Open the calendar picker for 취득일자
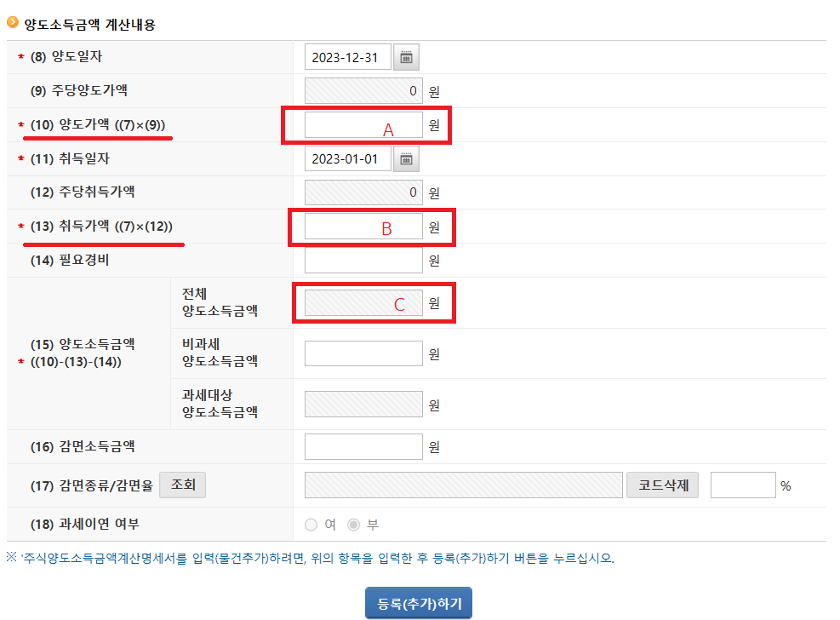 406,158
